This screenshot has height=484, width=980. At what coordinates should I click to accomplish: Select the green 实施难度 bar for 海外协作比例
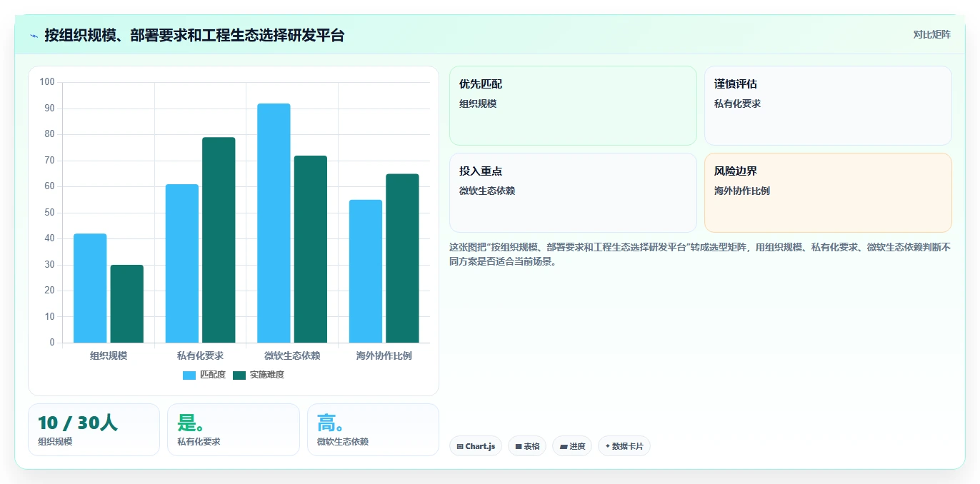(x=402, y=258)
